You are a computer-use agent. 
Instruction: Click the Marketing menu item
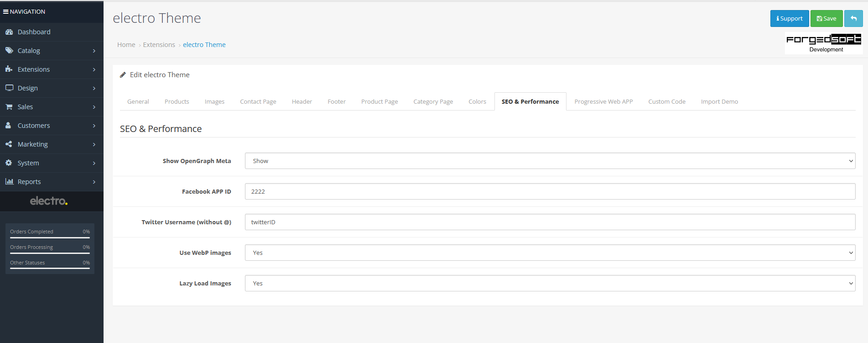click(52, 144)
